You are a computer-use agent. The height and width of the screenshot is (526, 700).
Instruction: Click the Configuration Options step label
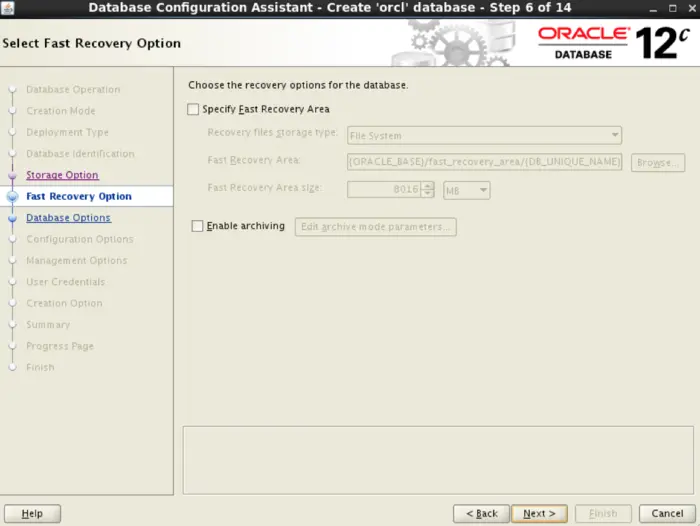(x=80, y=239)
